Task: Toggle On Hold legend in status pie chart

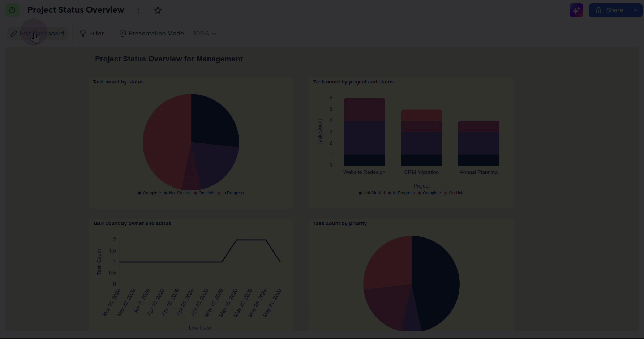Action: click(x=204, y=193)
